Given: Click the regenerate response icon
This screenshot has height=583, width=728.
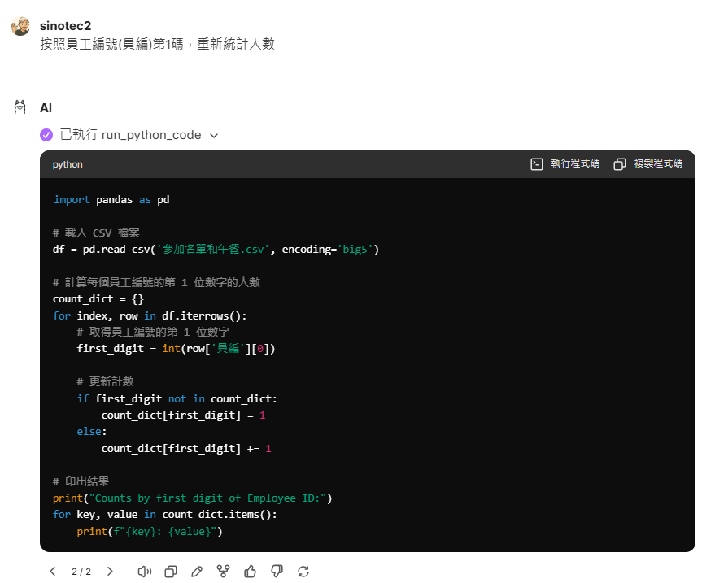Looking at the screenshot, I should (303, 572).
